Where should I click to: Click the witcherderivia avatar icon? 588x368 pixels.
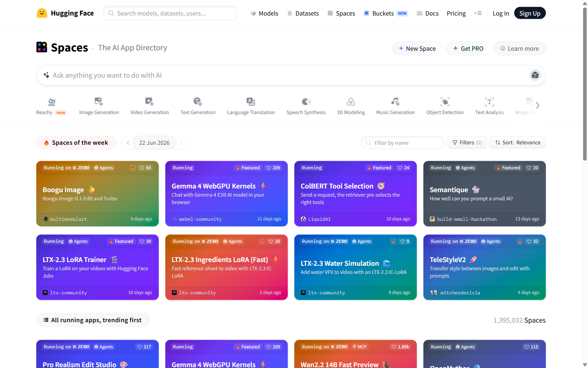point(434,293)
